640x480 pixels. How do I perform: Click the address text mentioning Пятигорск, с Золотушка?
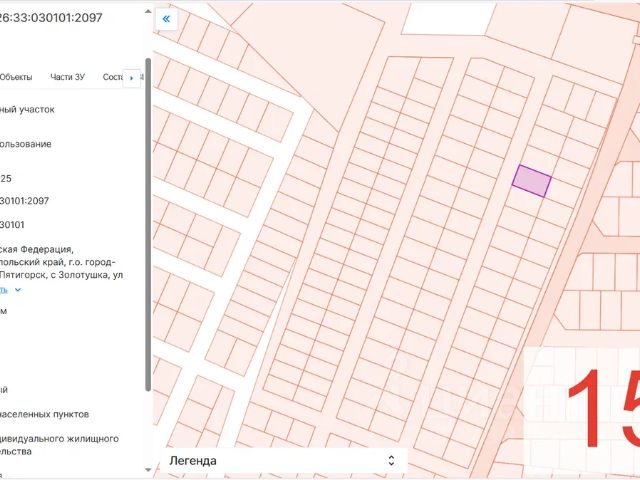(61, 275)
